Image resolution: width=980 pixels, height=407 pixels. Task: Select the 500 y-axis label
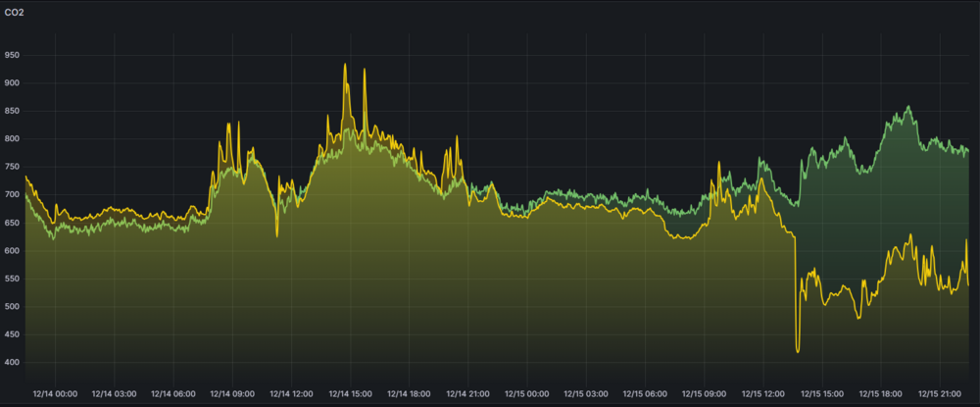click(x=12, y=307)
